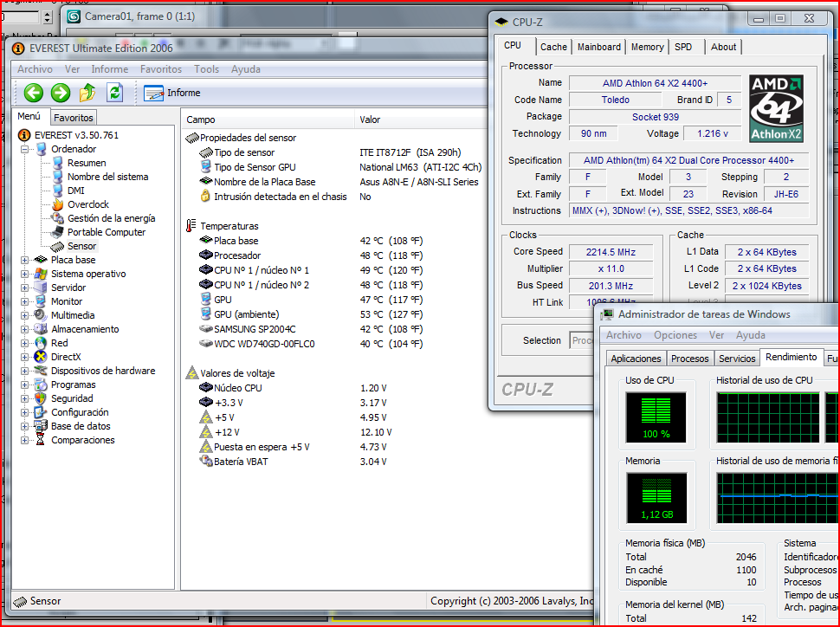Click the Multimedia speaker icon
The height and width of the screenshot is (627, 840).
click(x=41, y=315)
